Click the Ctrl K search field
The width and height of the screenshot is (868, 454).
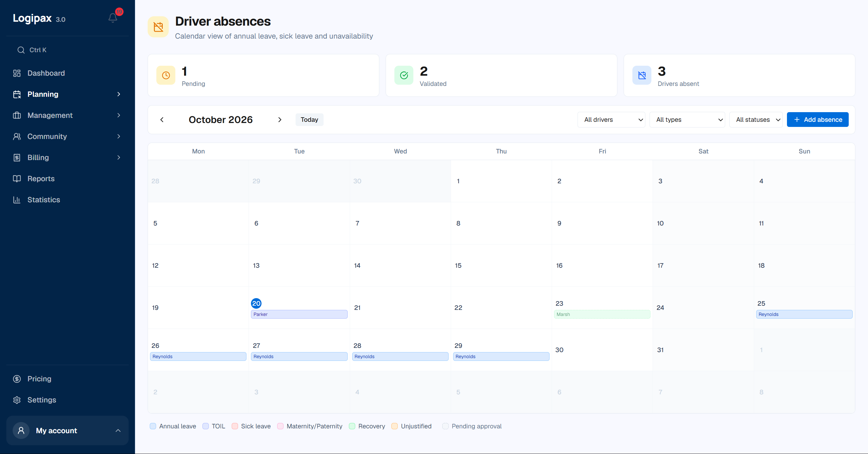point(67,50)
